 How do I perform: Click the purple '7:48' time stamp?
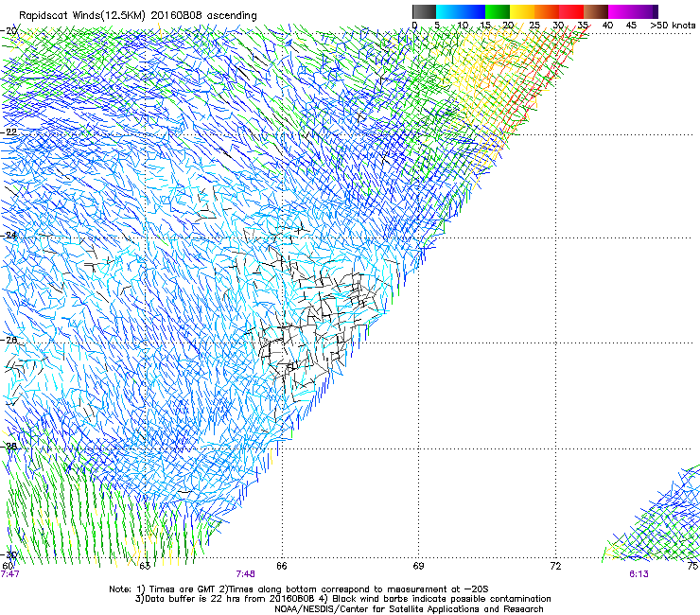246,574
